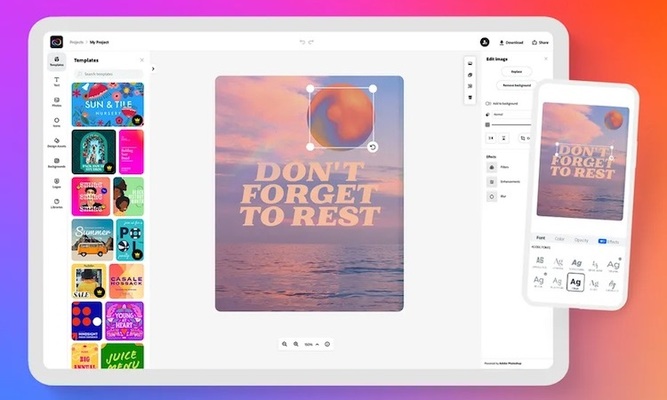This screenshot has width=667, height=400.
Task: Select the Color tab on phone
Action: (559, 239)
